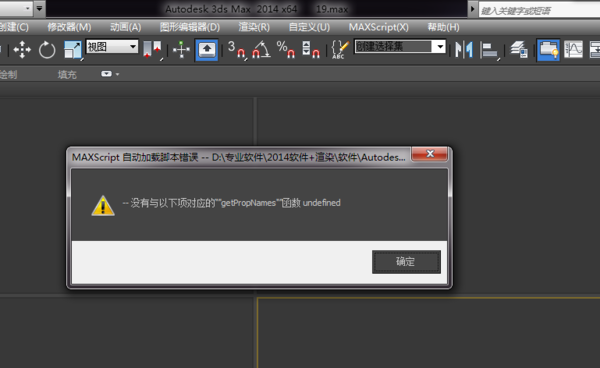The image size is (600, 368).
Task: Click the keyword search field
Action: coord(539,11)
